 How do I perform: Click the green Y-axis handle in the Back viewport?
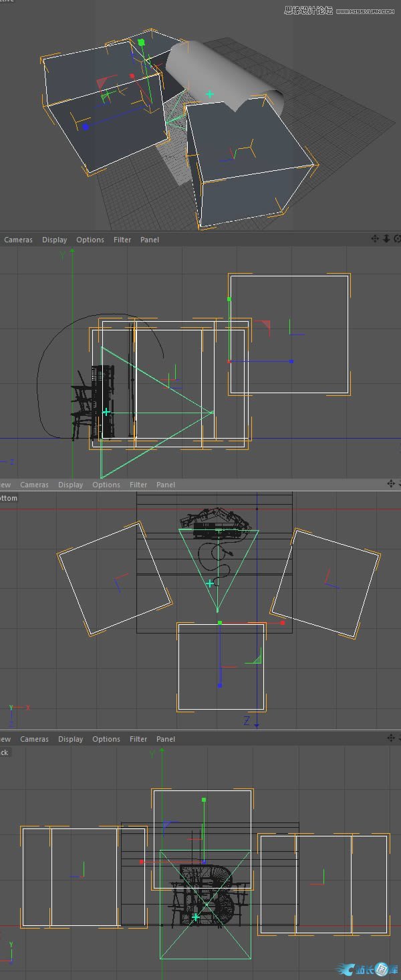point(204,799)
